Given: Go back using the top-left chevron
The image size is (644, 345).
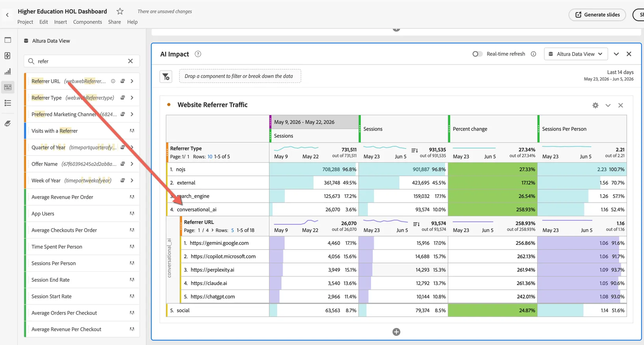Looking at the screenshot, I should coord(7,15).
